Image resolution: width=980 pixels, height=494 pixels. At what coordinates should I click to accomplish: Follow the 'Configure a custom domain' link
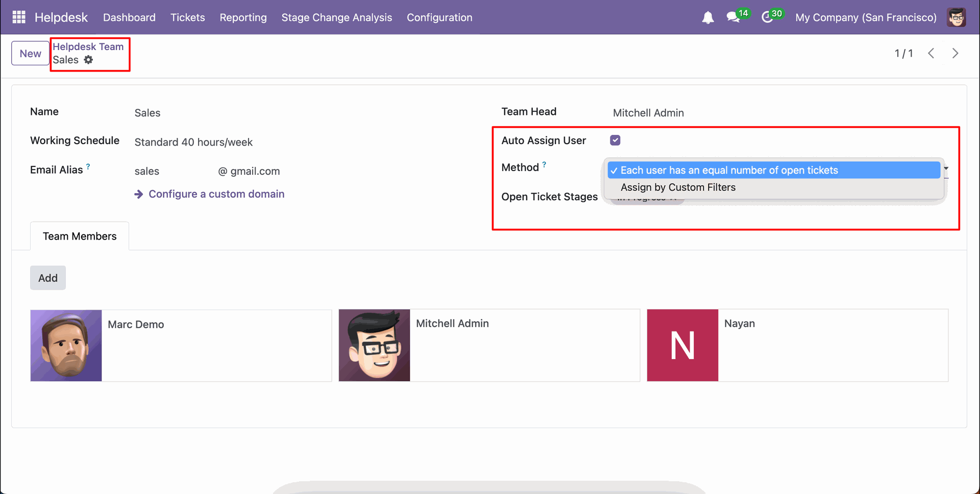point(216,194)
